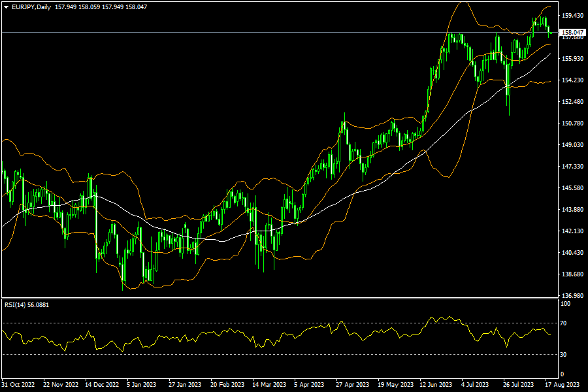
Task: Click the 140.430 price scale label
Action: 572,252
